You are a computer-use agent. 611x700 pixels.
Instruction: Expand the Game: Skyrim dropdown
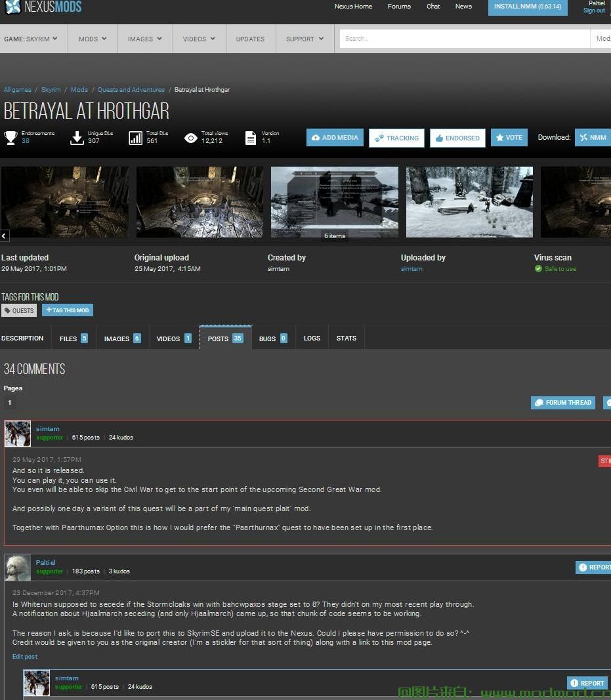coord(31,39)
